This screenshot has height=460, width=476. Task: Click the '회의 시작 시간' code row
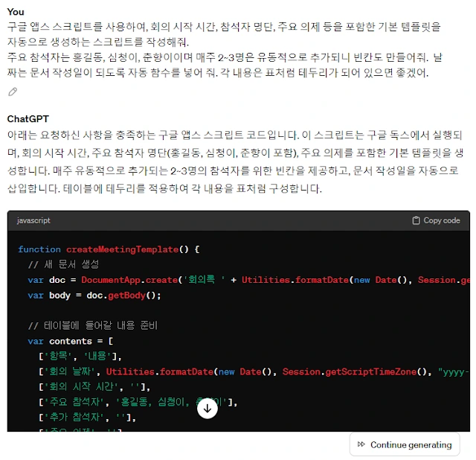tap(94, 387)
